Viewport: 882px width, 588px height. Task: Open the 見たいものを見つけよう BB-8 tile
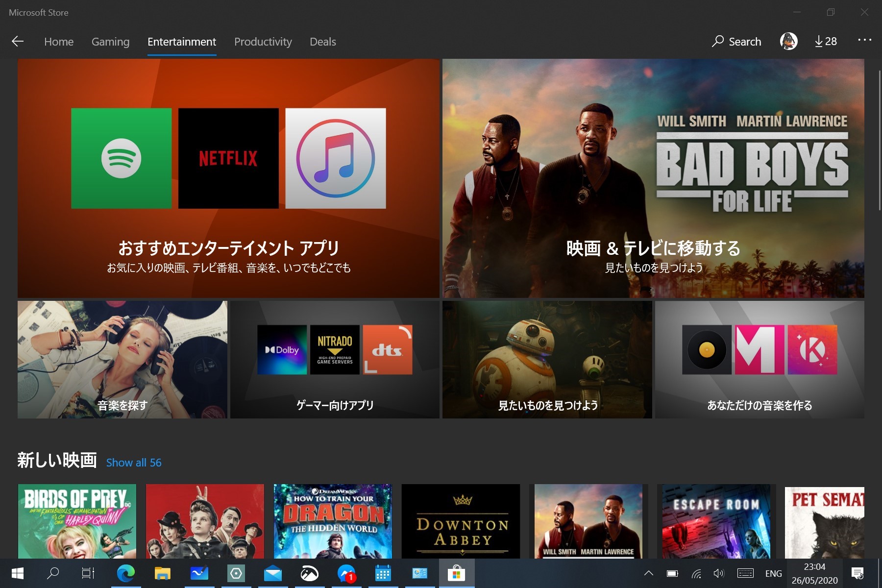[x=547, y=360]
